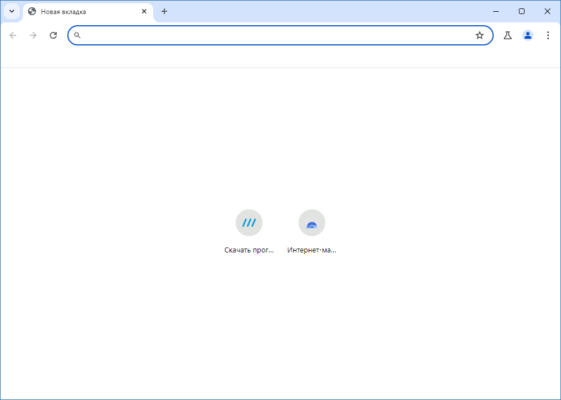Go back to previous page

tap(13, 35)
